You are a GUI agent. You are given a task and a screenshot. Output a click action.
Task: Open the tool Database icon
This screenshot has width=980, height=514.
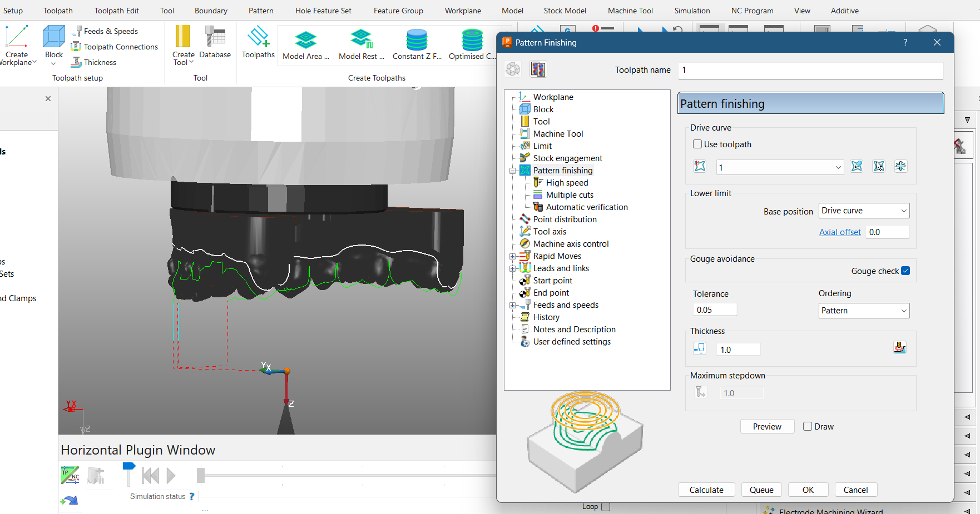point(215,39)
